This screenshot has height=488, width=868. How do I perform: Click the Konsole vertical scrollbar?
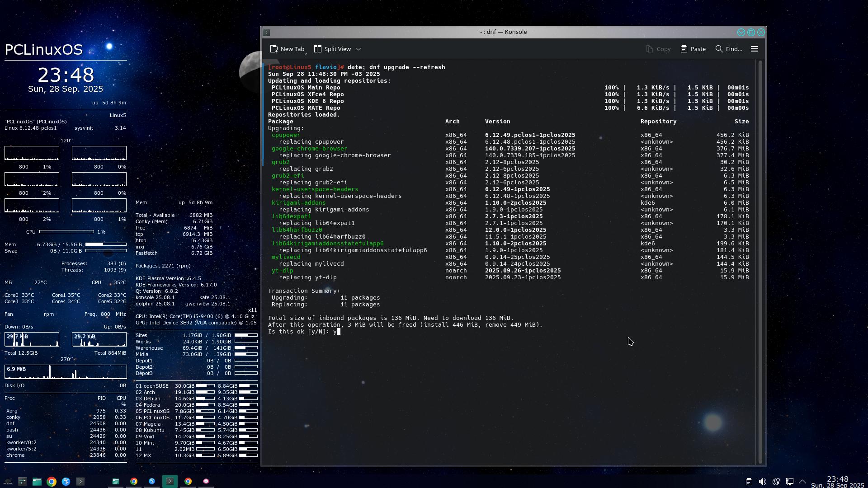pos(760,262)
